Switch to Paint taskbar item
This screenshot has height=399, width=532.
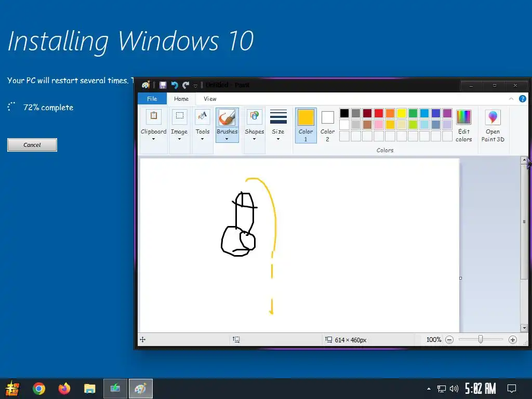[140, 389]
